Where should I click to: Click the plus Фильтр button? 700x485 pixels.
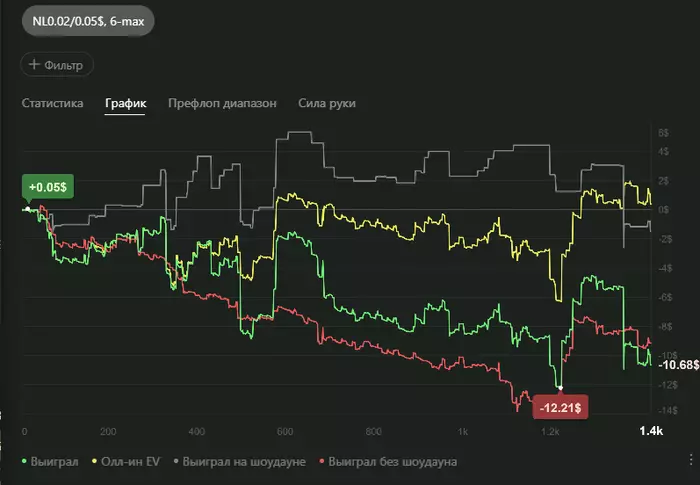pos(57,65)
